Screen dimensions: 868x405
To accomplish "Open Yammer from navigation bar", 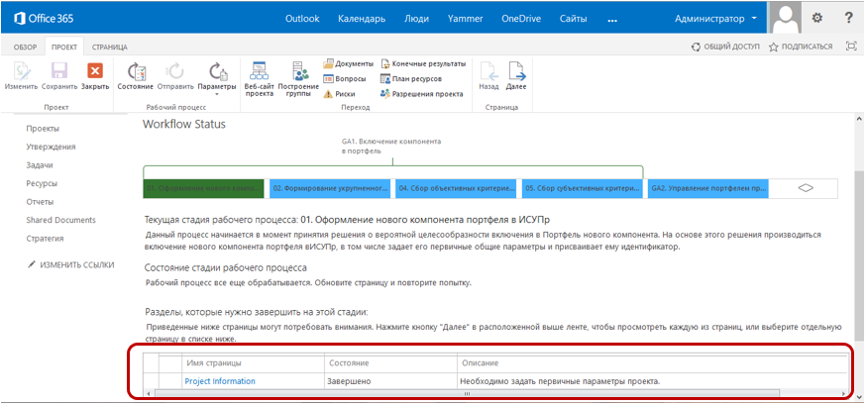I will pyautogui.click(x=465, y=18).
